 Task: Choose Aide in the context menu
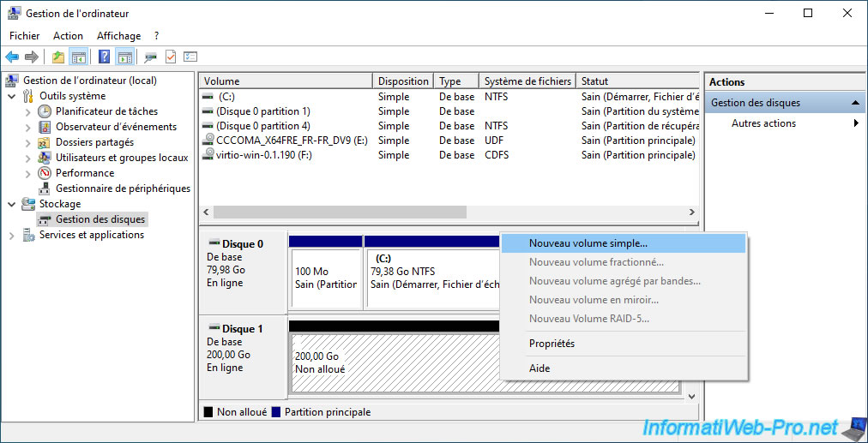coord(623,368)
